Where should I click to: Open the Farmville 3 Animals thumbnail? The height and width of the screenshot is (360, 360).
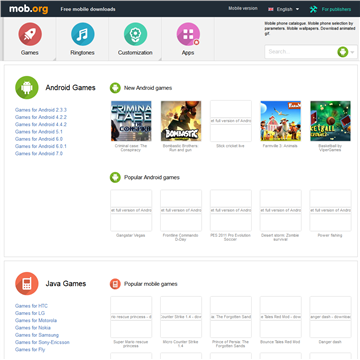click(281, 121)
